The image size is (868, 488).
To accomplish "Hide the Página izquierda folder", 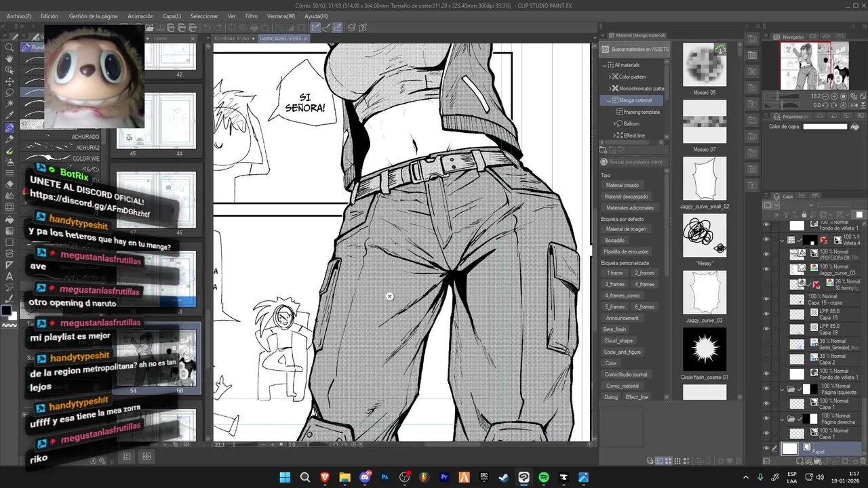I will [x=766, y=389].
